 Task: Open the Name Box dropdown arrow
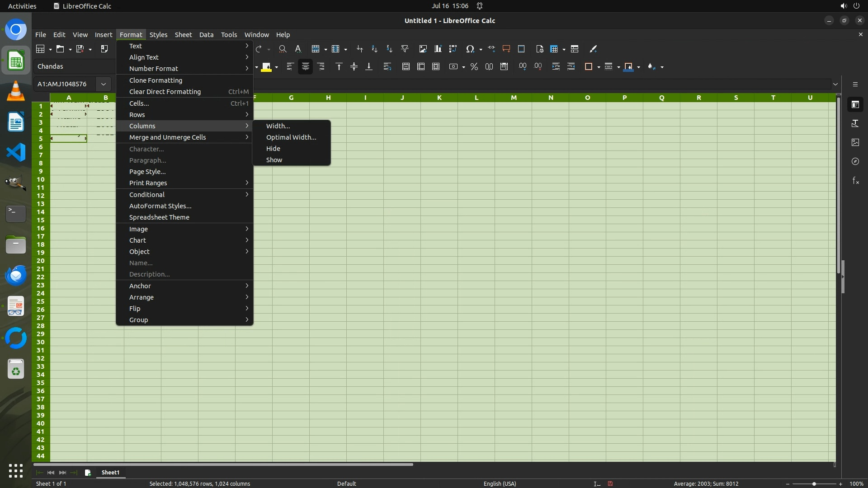(x=104, y=84)
